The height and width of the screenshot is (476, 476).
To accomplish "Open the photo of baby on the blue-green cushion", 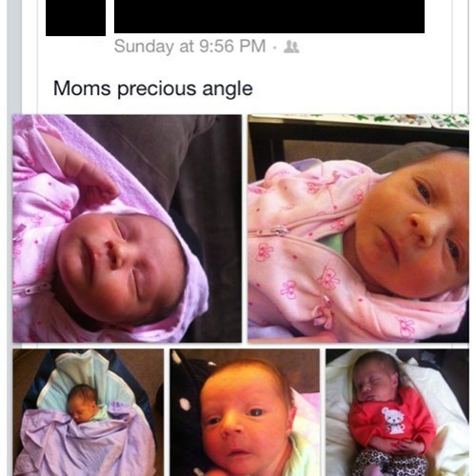I will click(89, 412).
